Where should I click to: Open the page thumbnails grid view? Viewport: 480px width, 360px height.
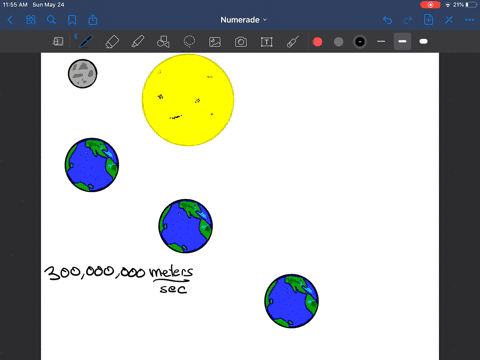(x=31, y=20)
